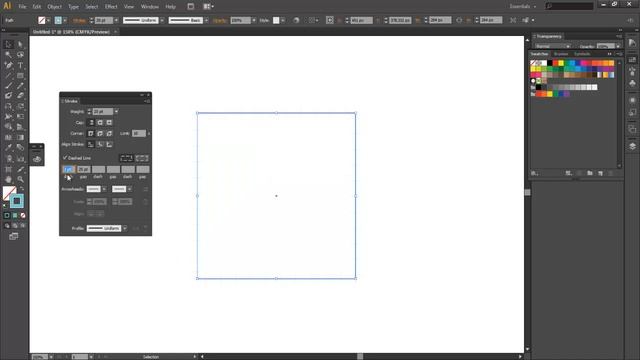Select the Rectangle tool

(x=20, y=76)
